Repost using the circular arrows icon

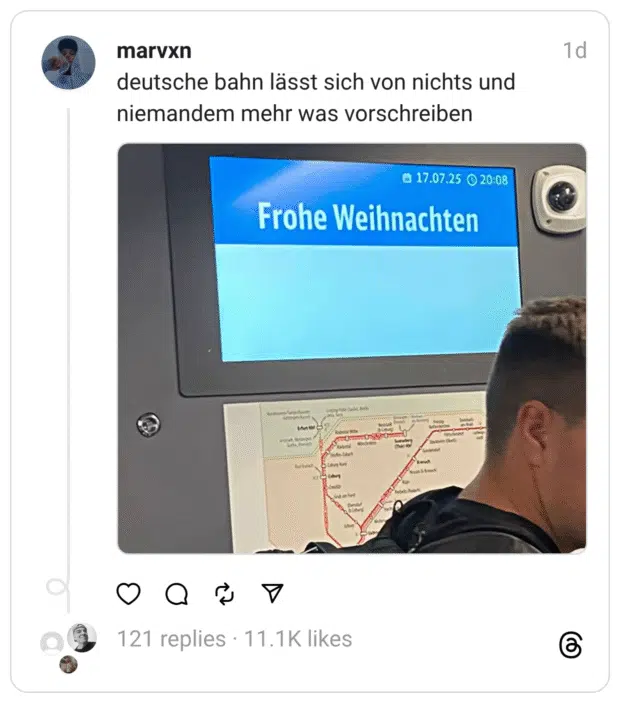tap(225, 594)
